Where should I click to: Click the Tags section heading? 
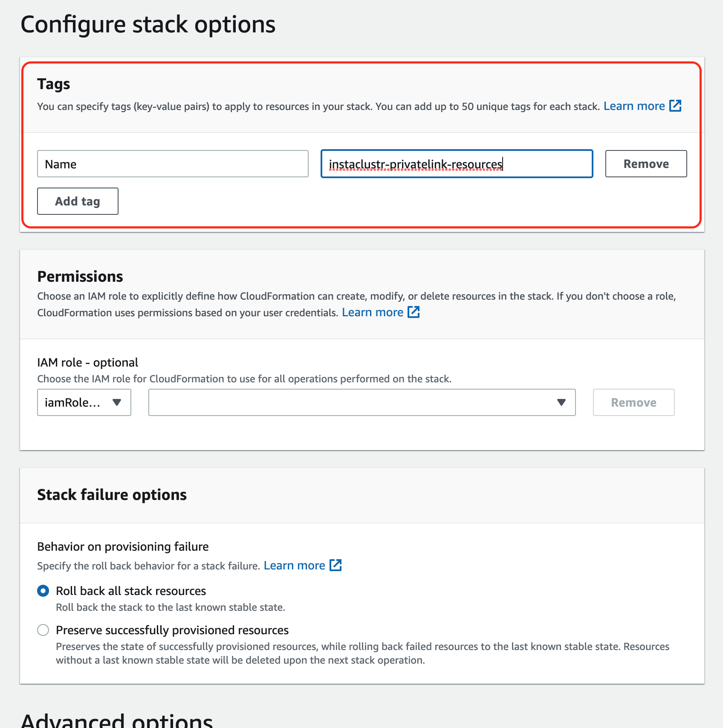click(x=54, y=84)
